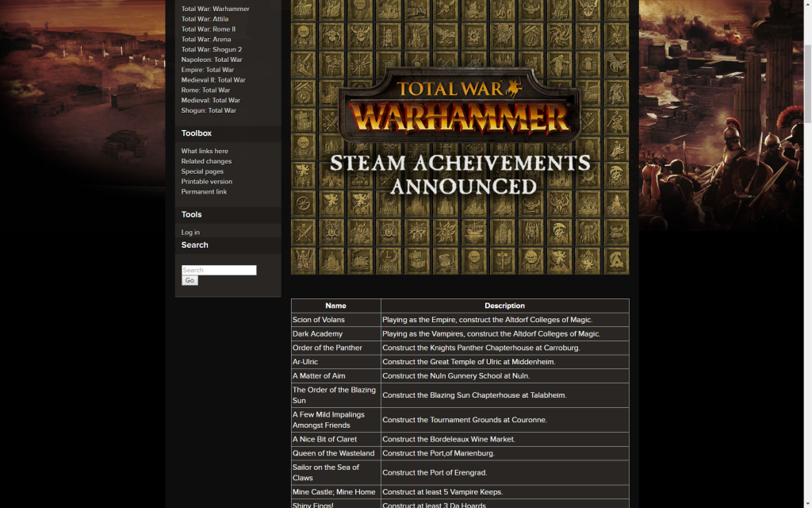Go to Total War: Rome II page

pos(208,29)
